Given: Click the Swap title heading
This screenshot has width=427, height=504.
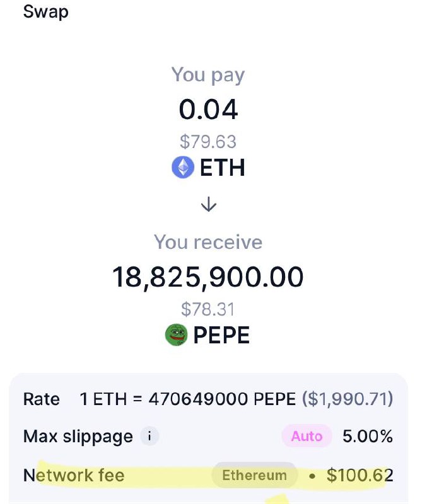Looking at the screenshot, I should point(45,12).
